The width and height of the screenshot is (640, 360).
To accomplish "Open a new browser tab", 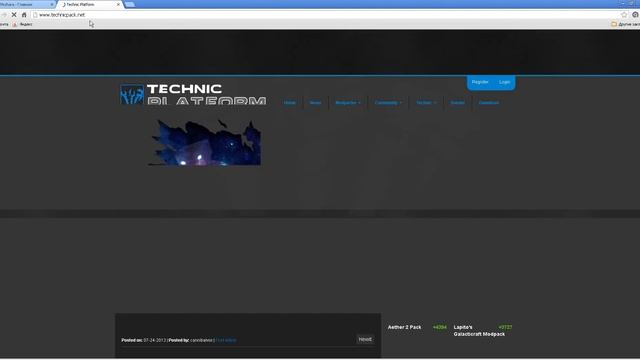I will pos(130,4).
